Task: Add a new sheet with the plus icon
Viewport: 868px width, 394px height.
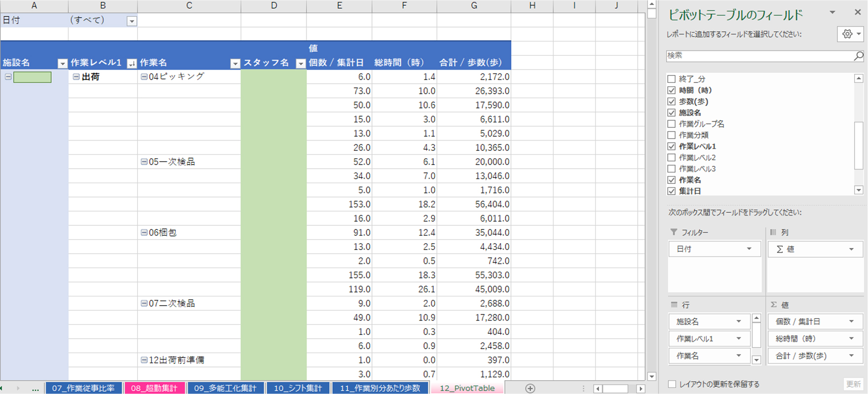Action: click(530, 388)
